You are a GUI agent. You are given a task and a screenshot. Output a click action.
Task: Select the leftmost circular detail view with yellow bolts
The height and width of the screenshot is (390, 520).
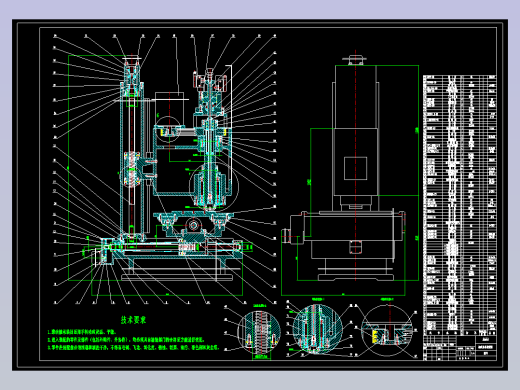(x=259, y=332)
